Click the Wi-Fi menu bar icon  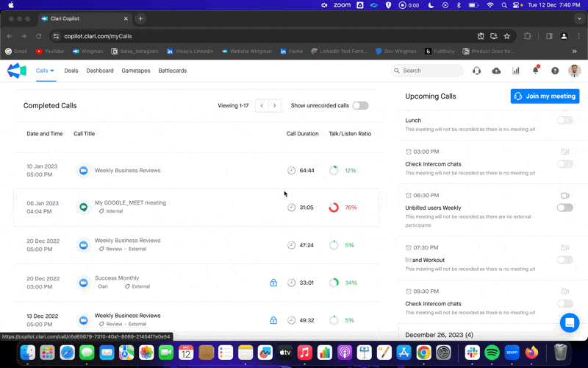(x=490, y=5)
